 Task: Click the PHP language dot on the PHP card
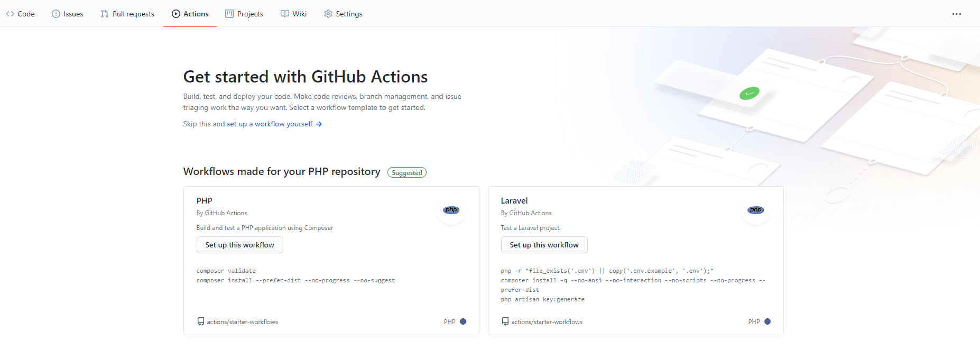[463, 321]
